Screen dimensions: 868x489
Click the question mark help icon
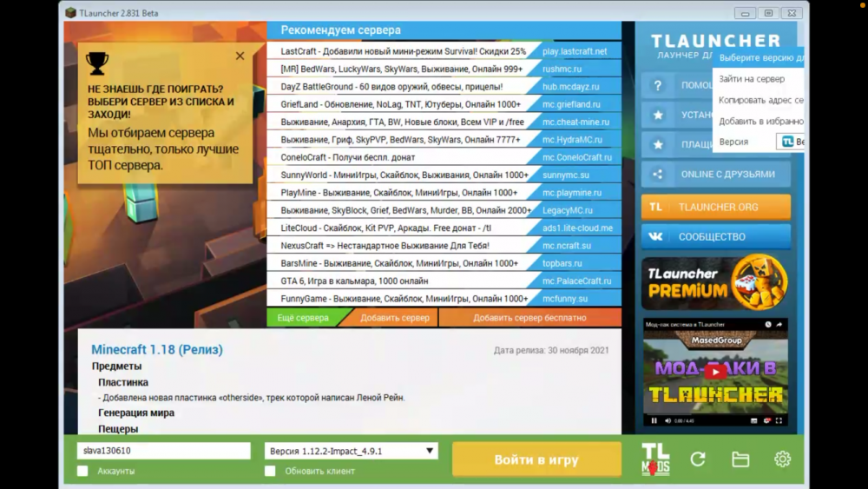(x=658, y=85)
